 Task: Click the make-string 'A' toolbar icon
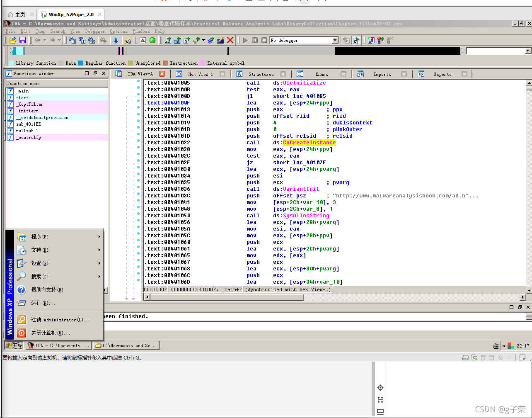[x=187, y=40]
